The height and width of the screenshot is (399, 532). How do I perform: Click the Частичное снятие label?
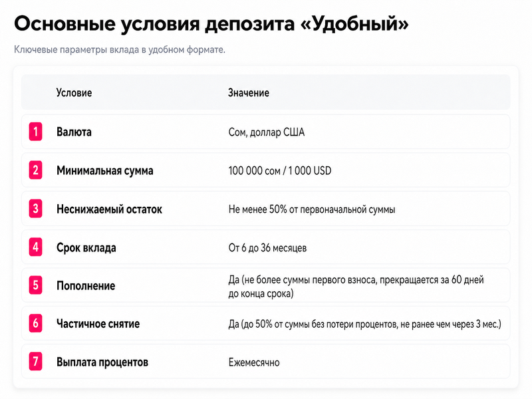[98, 324]
